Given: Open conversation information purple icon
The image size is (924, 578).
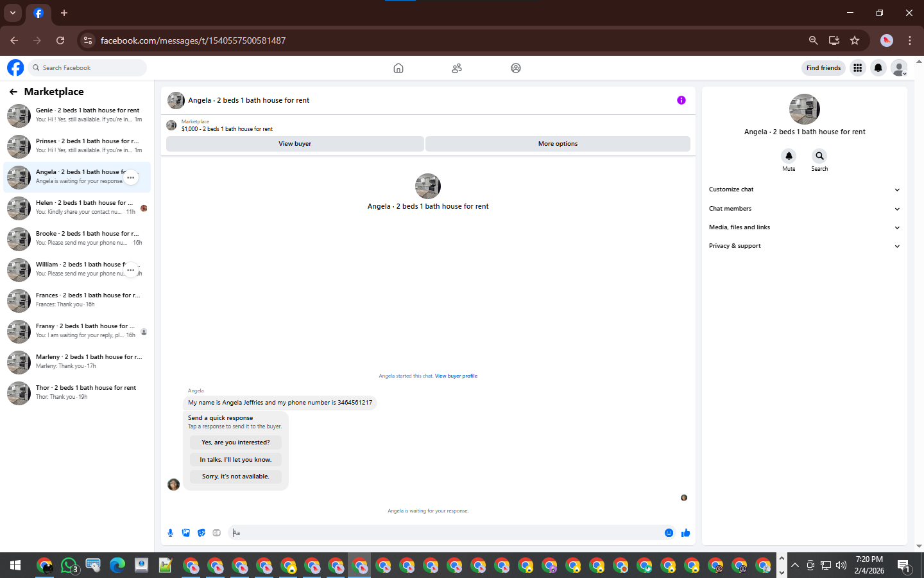Looking at the screenshot, I should tap(681, 100).
